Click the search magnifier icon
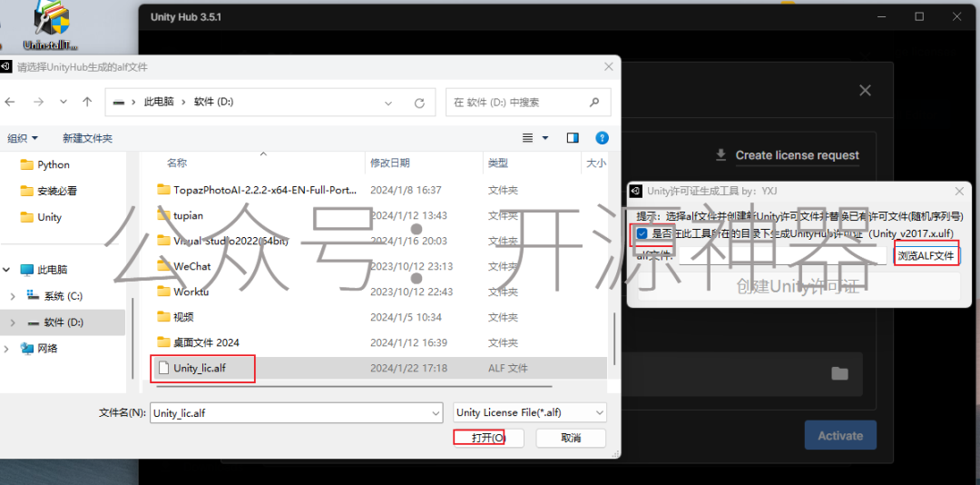This screenshot has height=485, width=980. click(x=594, y=102)
